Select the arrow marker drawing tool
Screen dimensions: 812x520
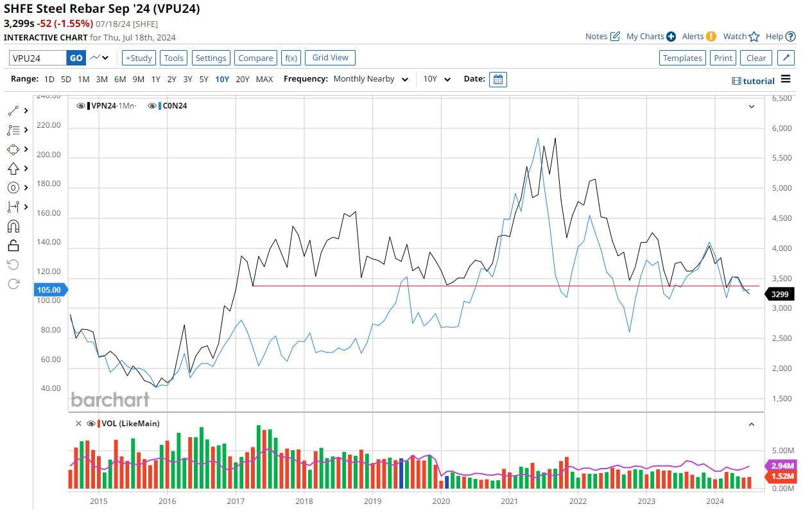click(13, 168)
